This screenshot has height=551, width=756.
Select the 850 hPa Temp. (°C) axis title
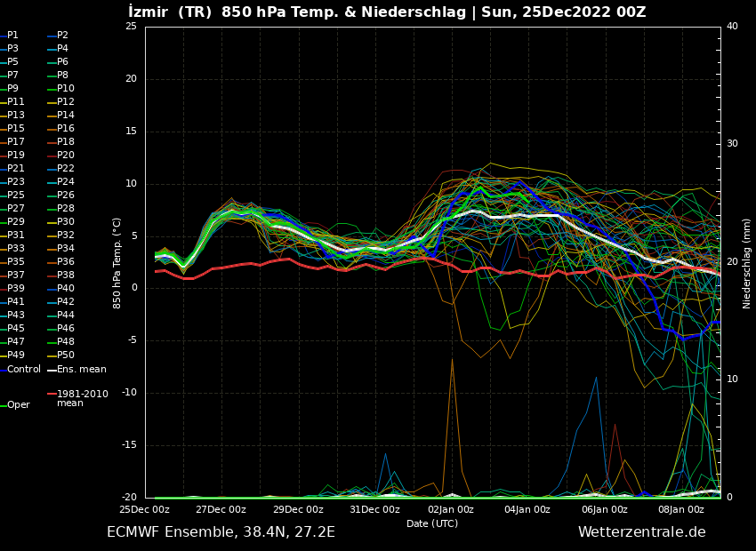coord(117,263)
